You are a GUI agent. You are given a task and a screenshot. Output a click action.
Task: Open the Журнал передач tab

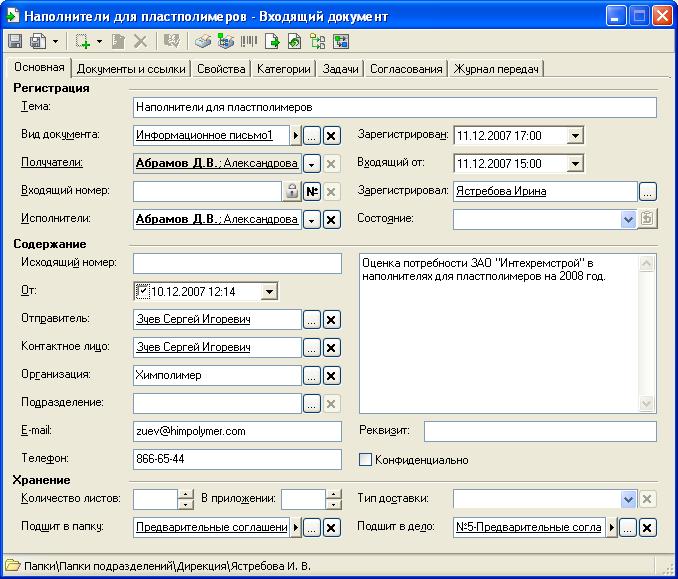(x=497, y=69)
